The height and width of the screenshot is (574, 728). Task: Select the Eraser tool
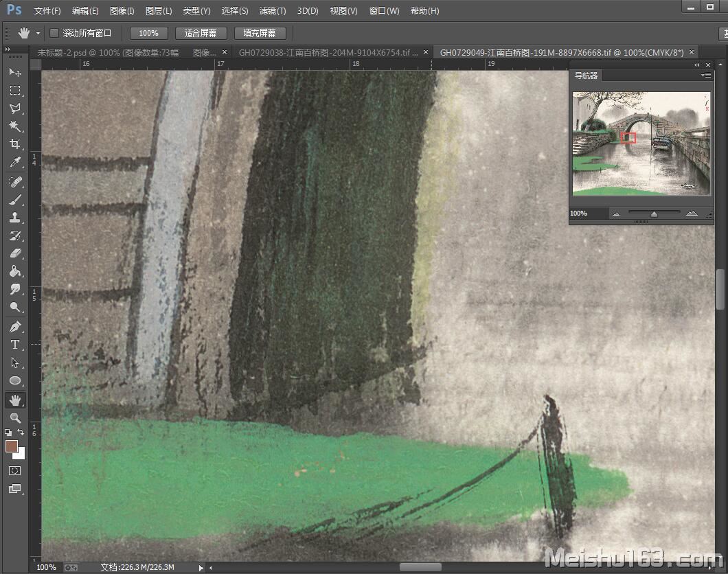15,253
